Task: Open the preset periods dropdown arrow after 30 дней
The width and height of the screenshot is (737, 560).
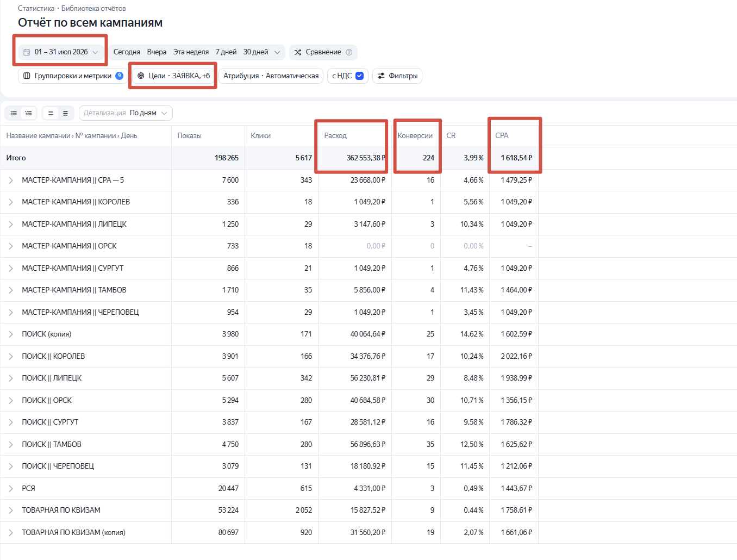Action: [277, 52]
